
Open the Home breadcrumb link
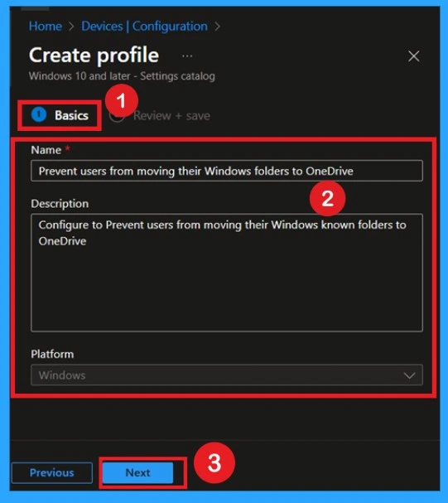click(46, 26)
